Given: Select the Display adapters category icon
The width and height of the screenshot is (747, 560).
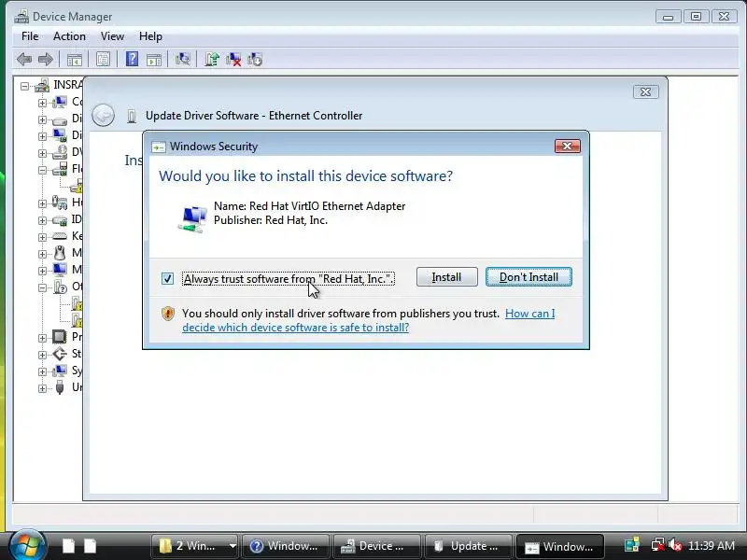Looking at the screenshot, I should (60, 135).
